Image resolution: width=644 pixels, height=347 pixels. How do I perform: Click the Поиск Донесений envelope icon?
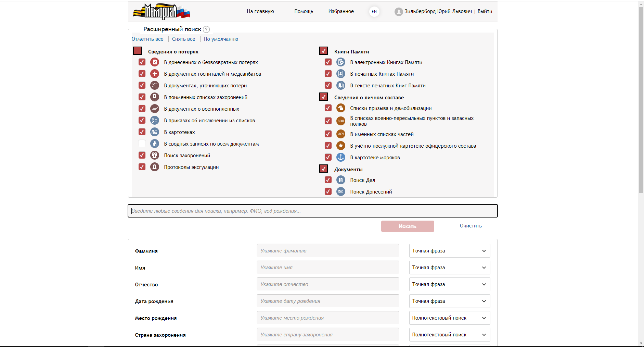tap(341, 191)
